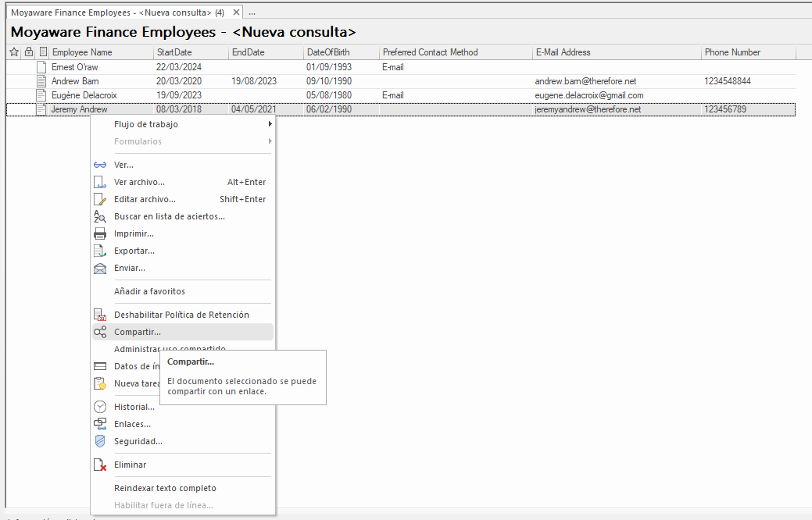Click the Datos de índice card icon

pos(100,366)
